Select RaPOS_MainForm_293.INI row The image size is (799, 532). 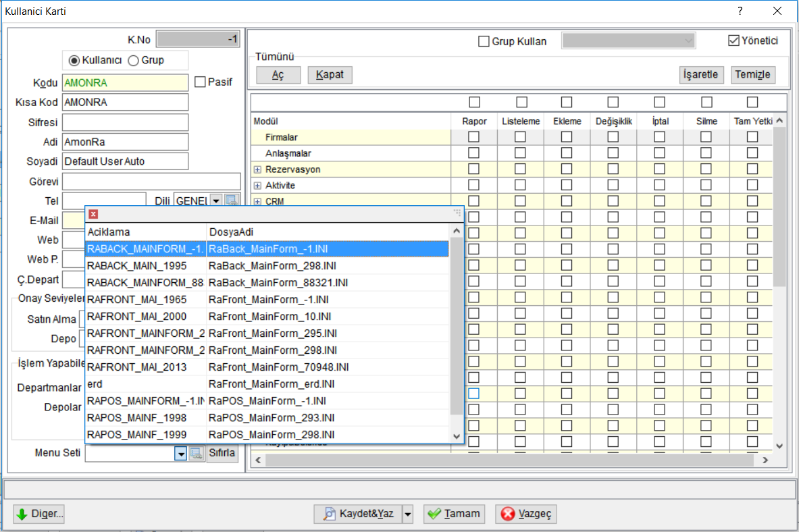pos(267,418)
